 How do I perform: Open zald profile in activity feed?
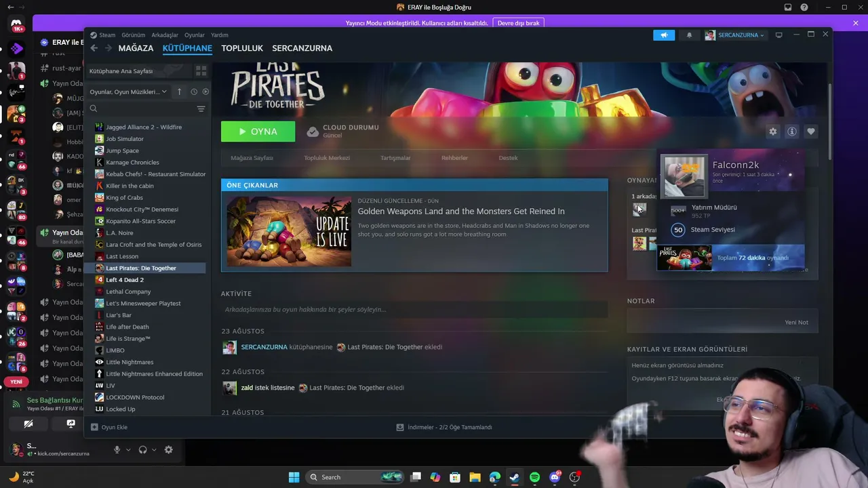click(247, 388)
